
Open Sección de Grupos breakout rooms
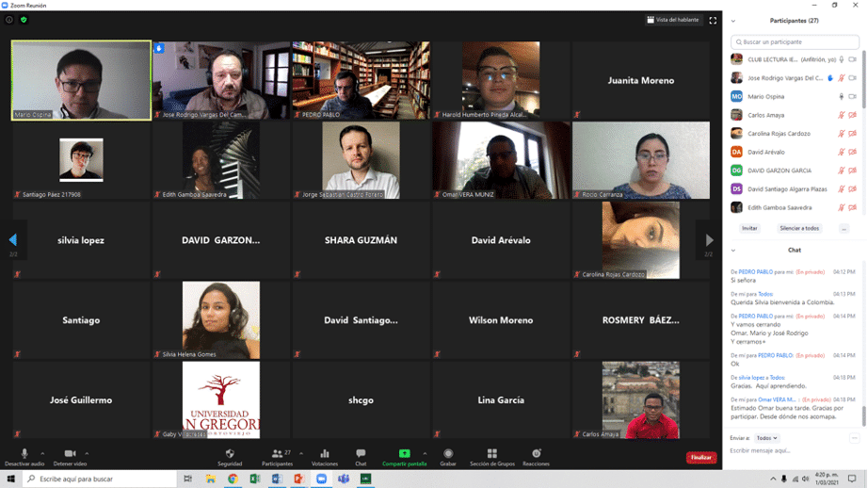491,457
